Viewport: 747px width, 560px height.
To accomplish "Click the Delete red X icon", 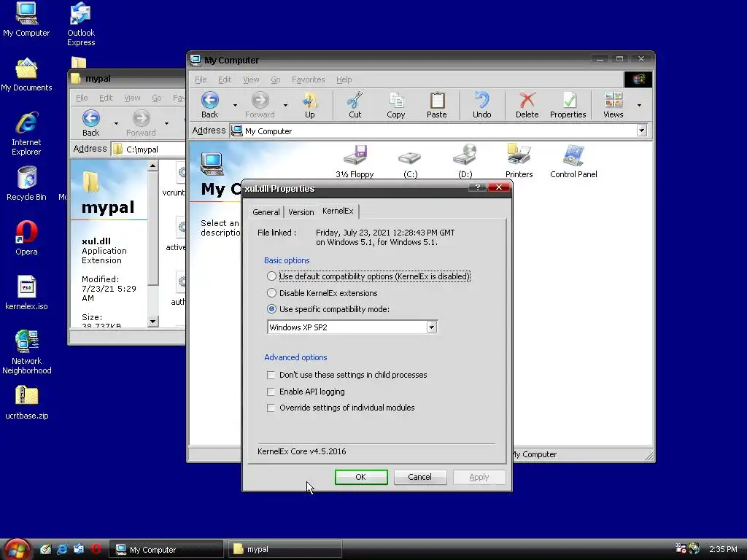I will click(x=527, y=105).
